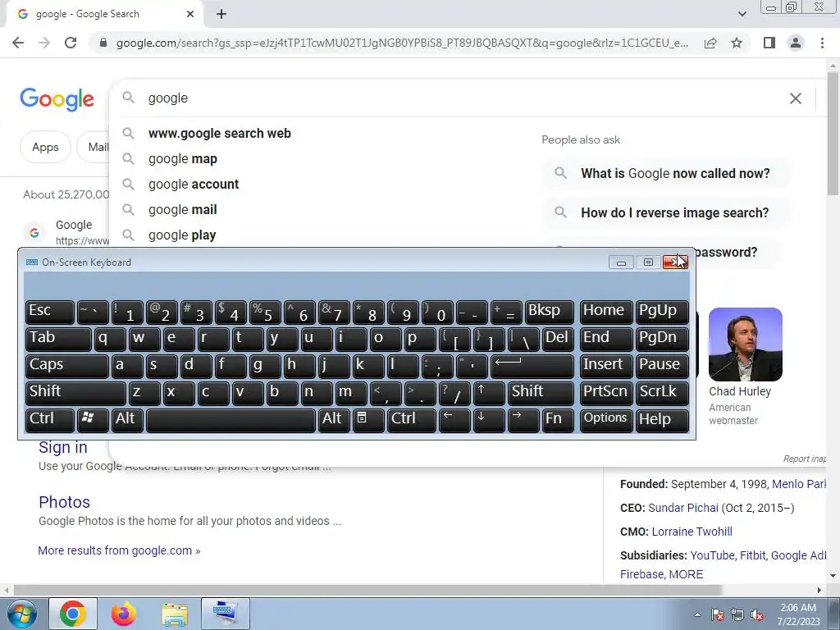Toggle the Fn key on On-Screen Keyboard

coord(558,420)
